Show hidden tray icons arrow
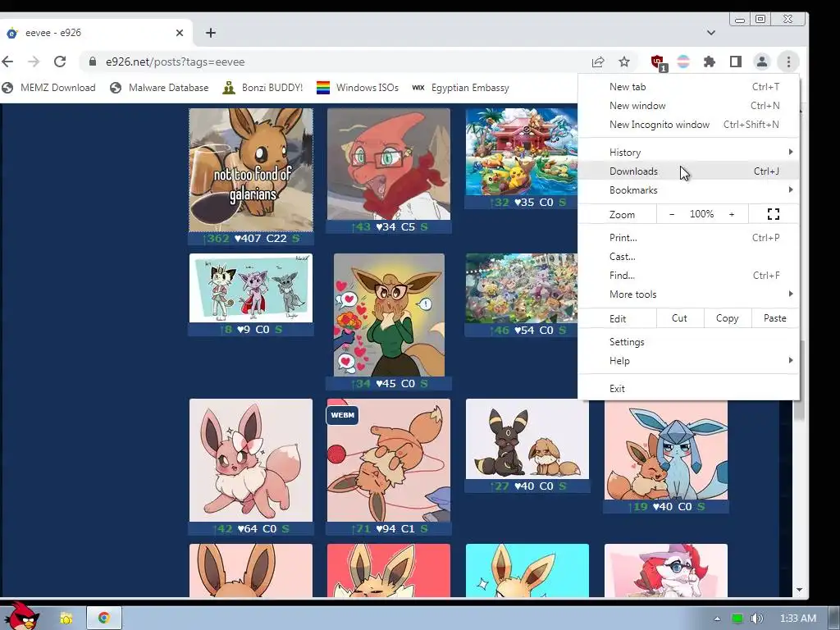Image resolution: width=840 pixels, height=630 pixels. point(717,619)
